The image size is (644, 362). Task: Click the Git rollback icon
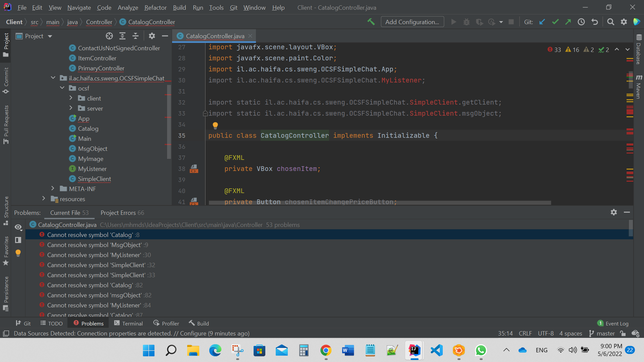tap(595, 22)
